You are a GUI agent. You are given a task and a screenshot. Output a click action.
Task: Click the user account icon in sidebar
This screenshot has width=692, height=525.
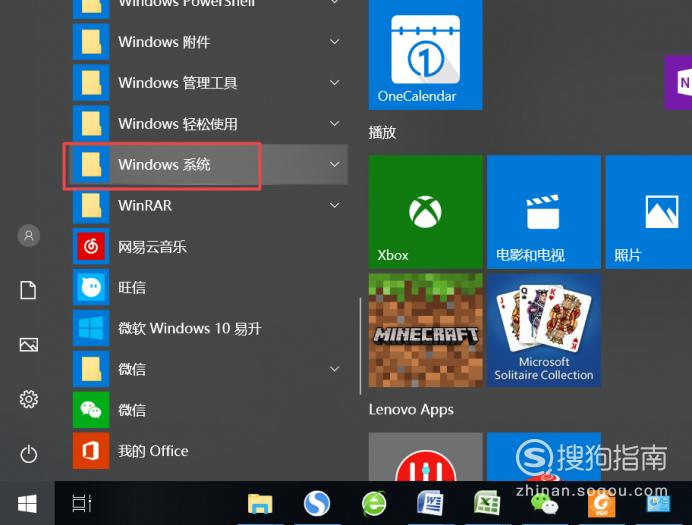point(29,236)
